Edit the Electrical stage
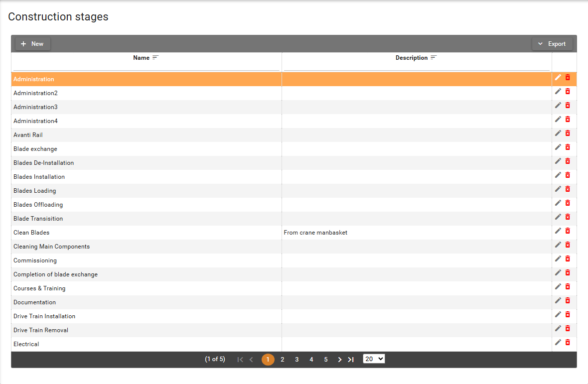 pos(558,343)
